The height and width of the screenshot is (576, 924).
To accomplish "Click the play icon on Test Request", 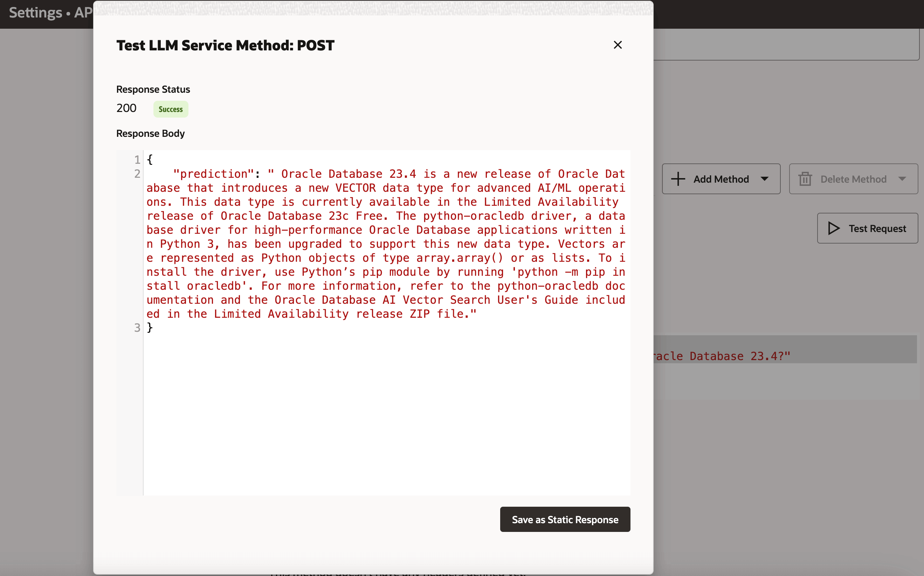I will tap(834, 228).
